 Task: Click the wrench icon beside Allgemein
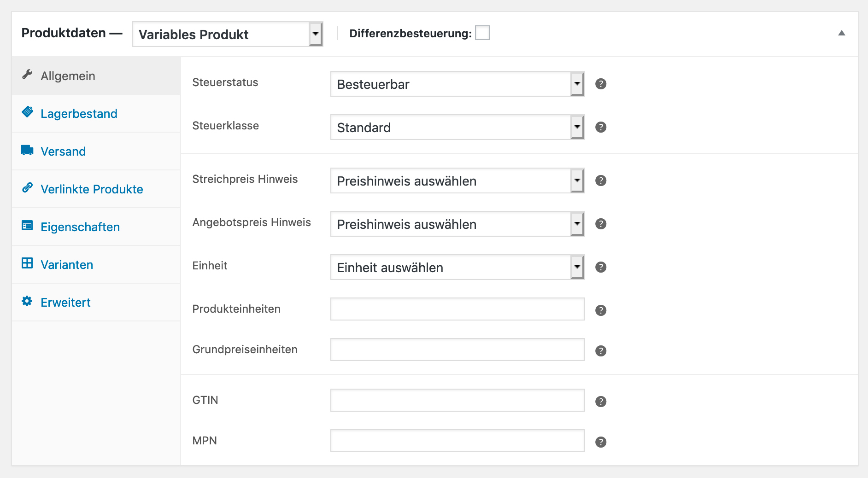(27, 74)
